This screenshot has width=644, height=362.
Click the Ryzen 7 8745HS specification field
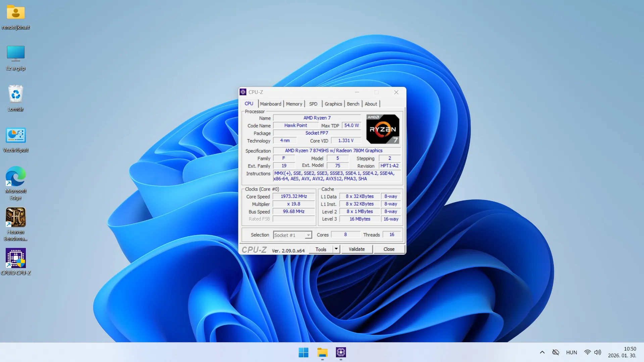click(337, 151)
